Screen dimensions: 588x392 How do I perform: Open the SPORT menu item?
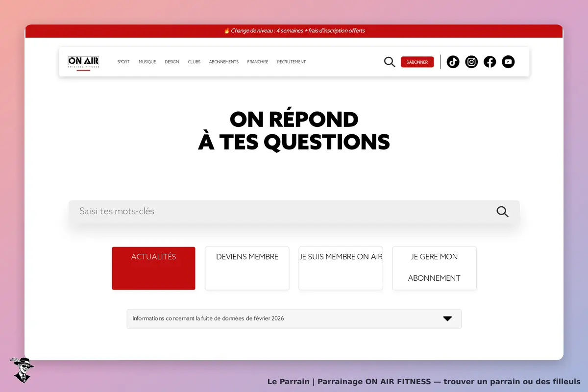coord(123,62)
